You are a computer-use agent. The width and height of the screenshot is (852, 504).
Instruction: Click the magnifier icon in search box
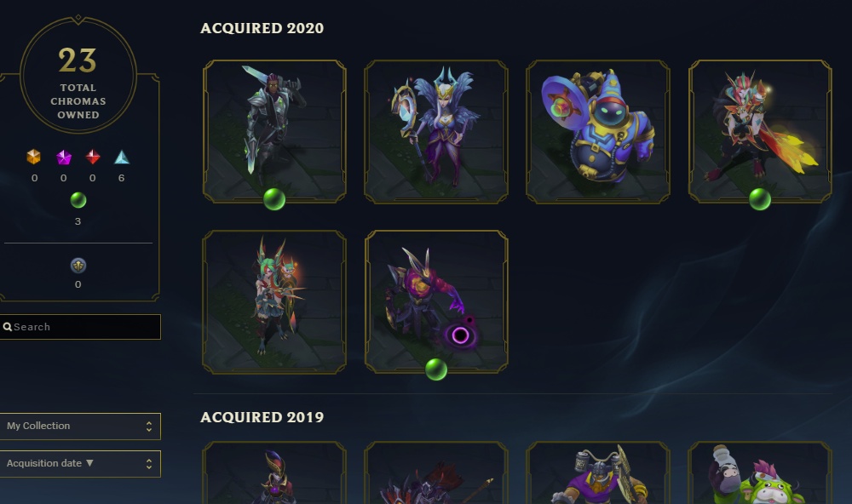[x=7, y=327]
